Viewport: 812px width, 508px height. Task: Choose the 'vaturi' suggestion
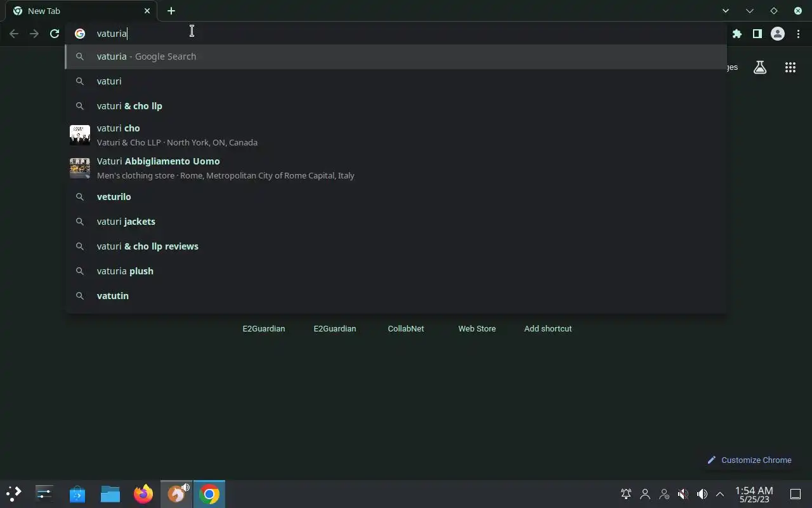click(396, 81)
